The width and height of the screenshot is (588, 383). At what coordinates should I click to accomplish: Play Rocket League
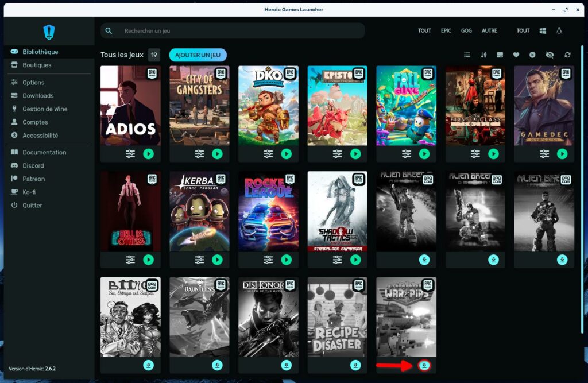point(286,260)
